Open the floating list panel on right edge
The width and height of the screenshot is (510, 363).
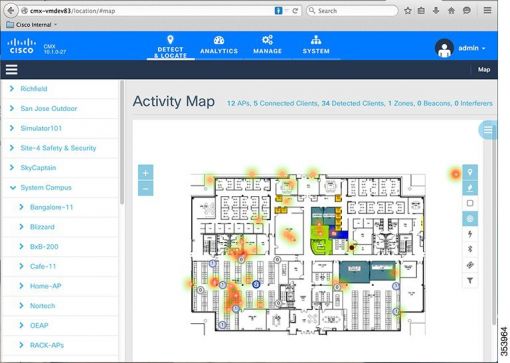click(487, 130)
